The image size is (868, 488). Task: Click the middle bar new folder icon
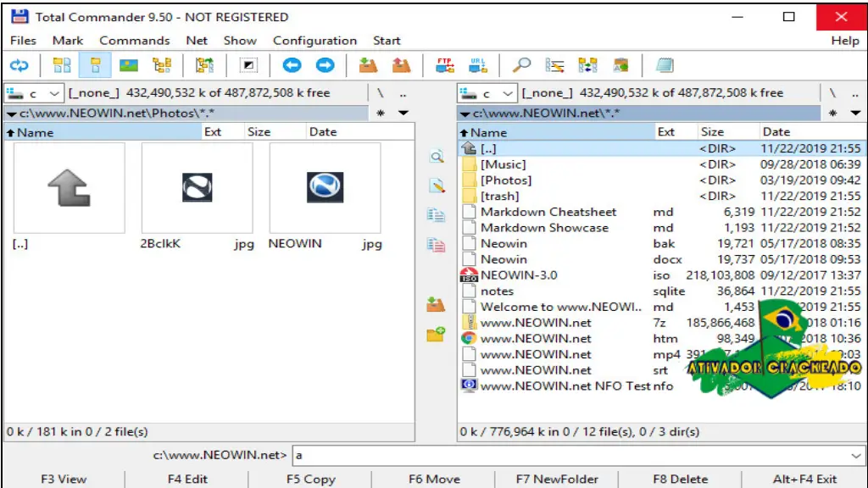click(x=437, y=334)
